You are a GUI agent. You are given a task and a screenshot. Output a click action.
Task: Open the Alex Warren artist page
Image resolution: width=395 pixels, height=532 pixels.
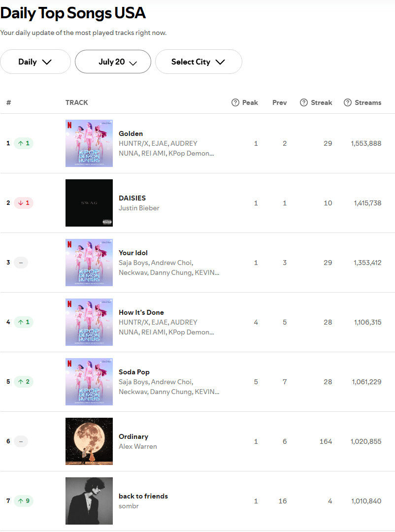pos(138,446)
